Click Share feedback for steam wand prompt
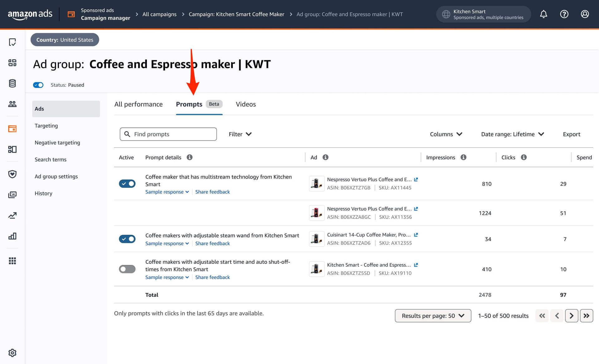Screen dimensions: 599x364 212,243
